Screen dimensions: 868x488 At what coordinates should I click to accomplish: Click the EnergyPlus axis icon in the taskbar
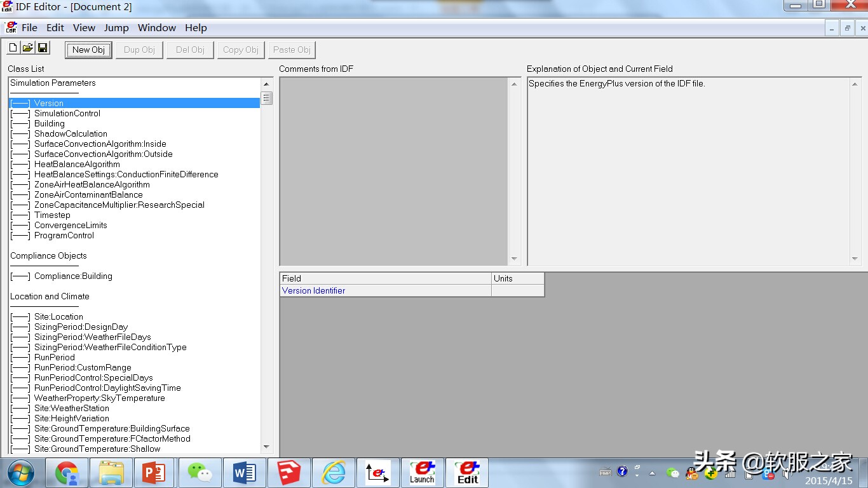(378, 473)
